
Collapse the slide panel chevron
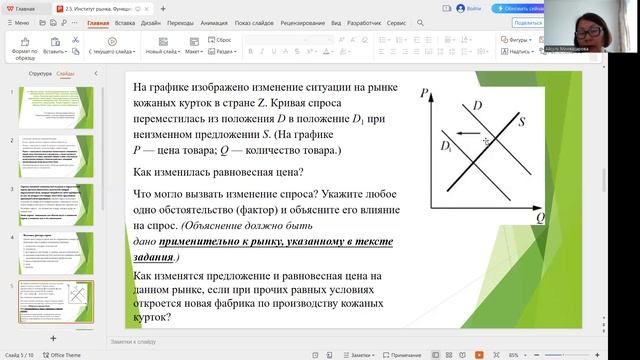pyautogui.click(x=96, y=73)
